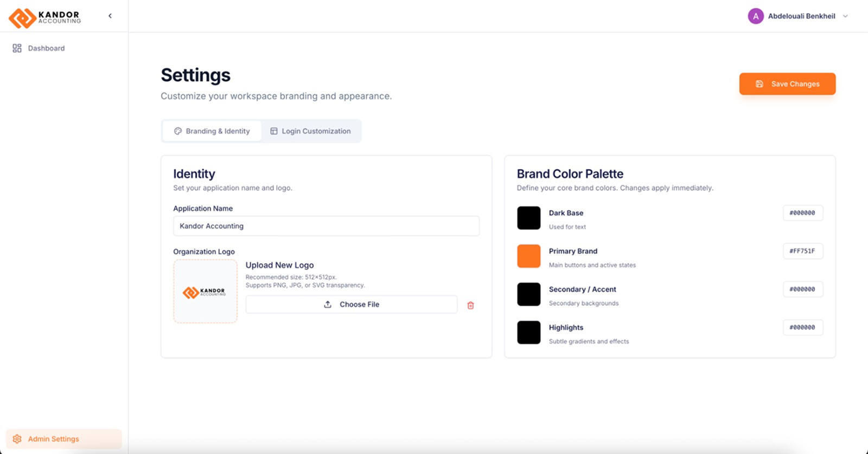
Task: Open the Highlights color swatch
Action: [x=528, y=332]
